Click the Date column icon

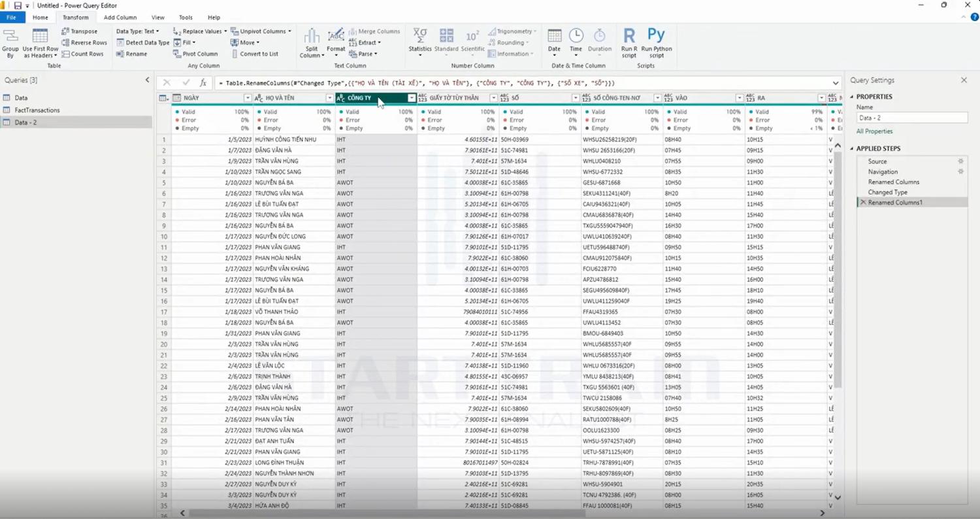[x=554, y=35]
